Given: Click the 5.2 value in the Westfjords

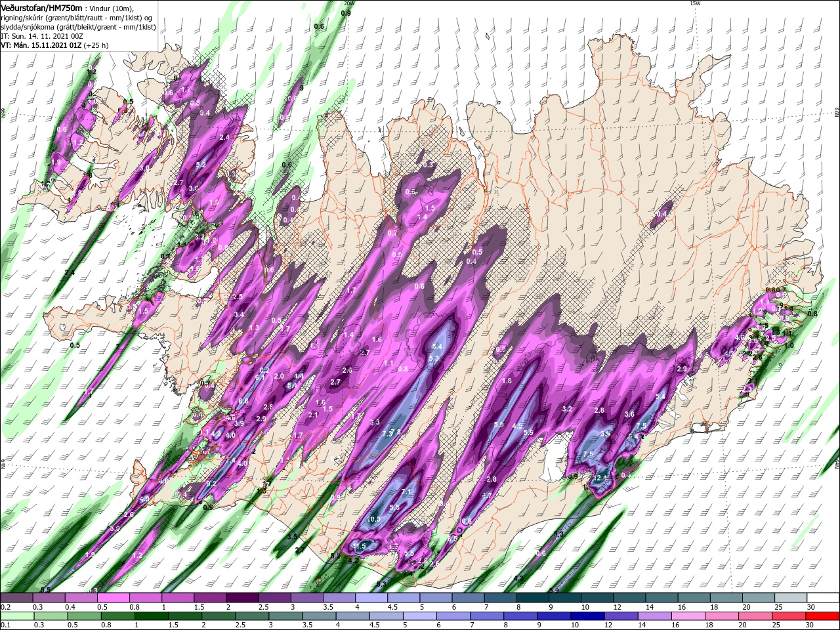Looking at the screenshot, I should 201,165.
